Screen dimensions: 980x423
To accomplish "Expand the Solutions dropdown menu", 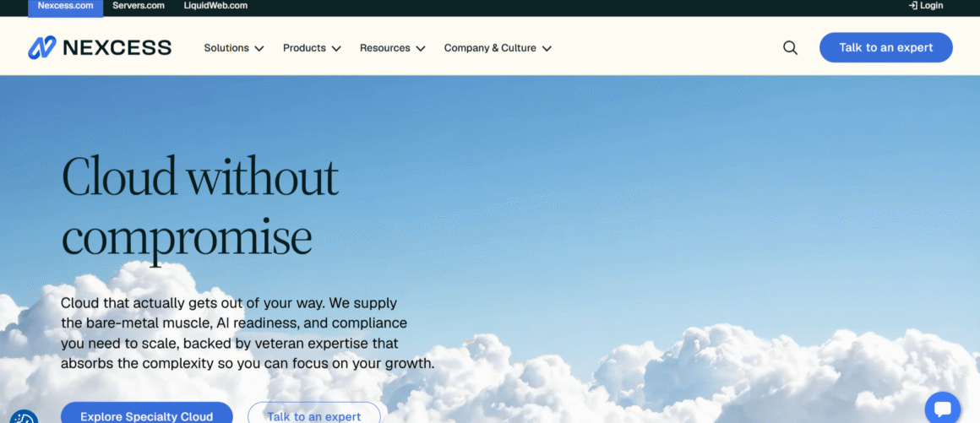I will pos(234,48).
